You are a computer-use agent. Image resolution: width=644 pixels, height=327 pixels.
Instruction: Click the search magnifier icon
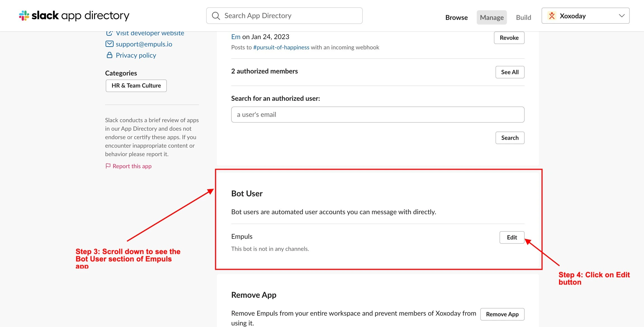click(x=216, y=16)
